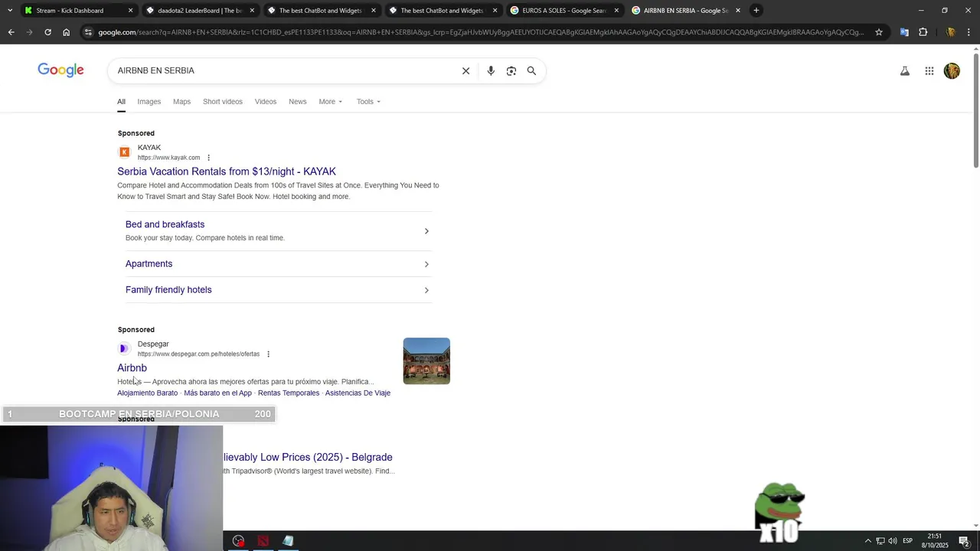The image size is (980, 551).
Task: Open network status tray icon
Action: [x=880, y=541]
